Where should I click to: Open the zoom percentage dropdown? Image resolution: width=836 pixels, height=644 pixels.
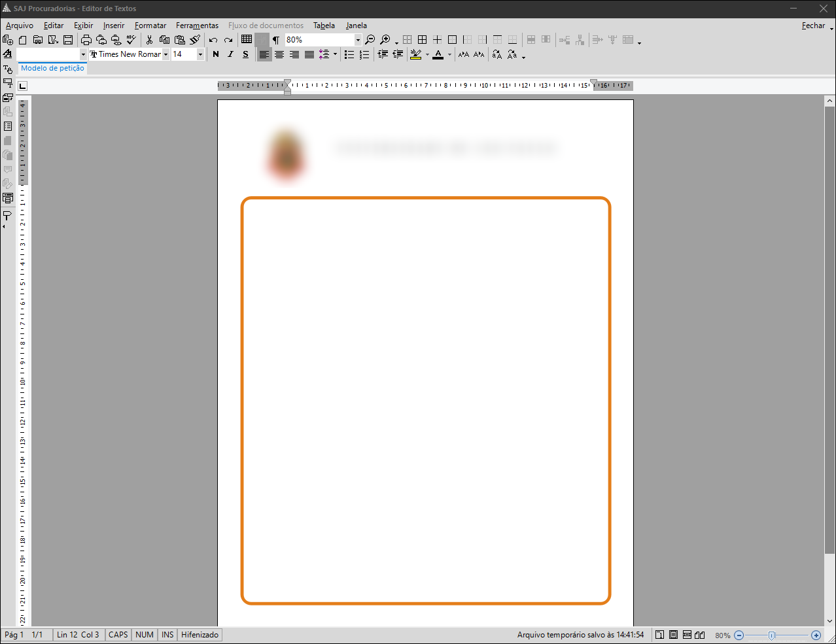pos(357,39)
